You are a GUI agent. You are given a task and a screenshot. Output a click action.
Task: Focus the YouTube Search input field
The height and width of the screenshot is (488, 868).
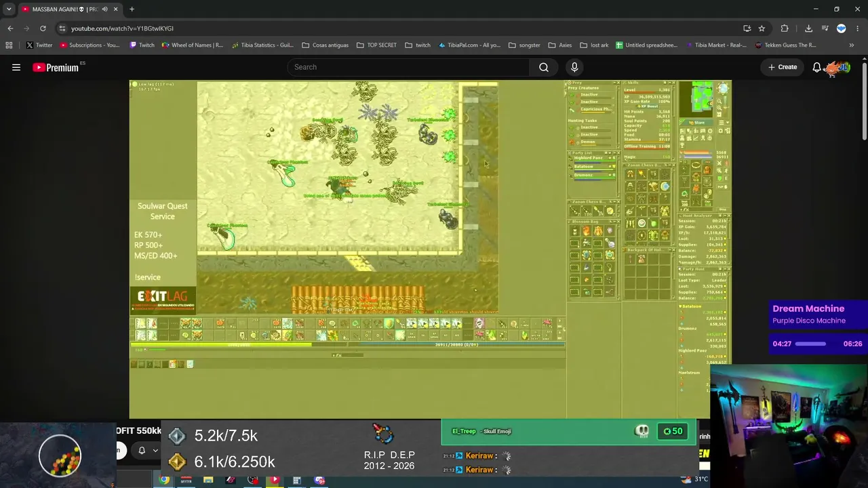pyautogui.click(x=408, y=67)
